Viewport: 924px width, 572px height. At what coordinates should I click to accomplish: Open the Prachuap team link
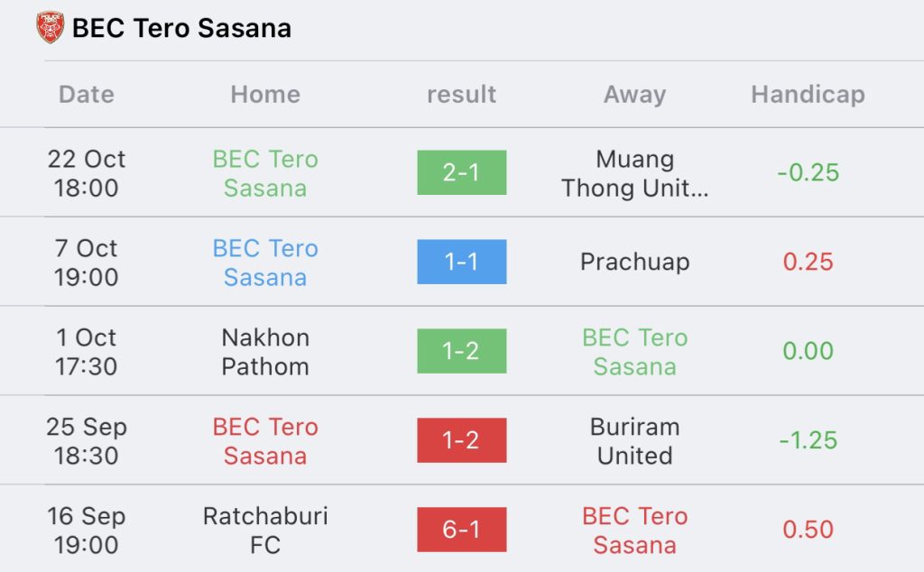(x=634, y=263)
